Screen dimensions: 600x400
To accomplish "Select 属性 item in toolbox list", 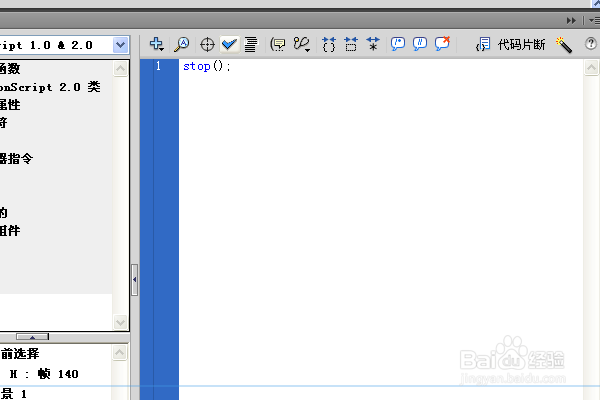I will (x=10, y=104).
